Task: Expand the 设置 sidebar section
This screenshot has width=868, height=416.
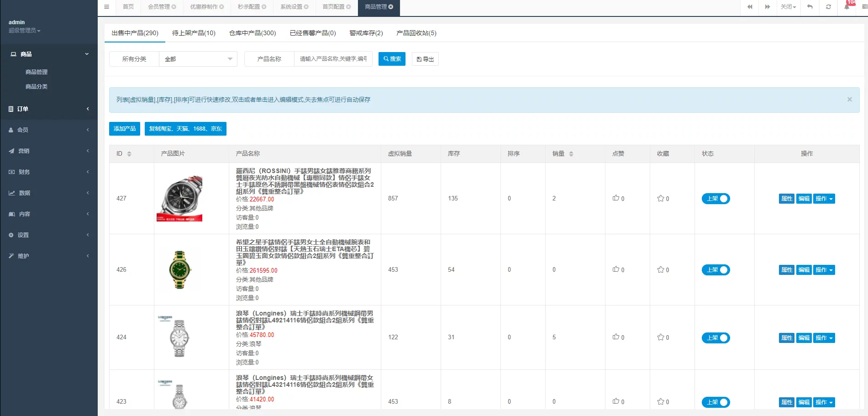Action: point(49,235)
